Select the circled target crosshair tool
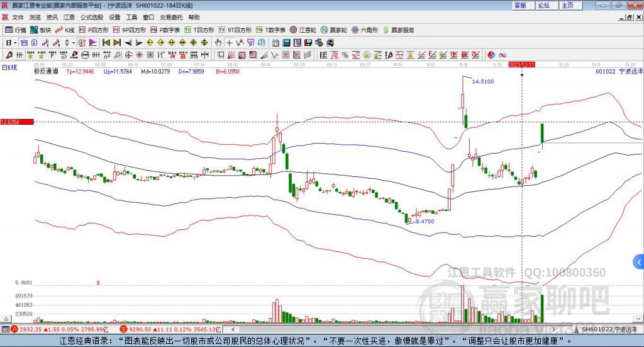This screenshot has width=644, height=347. pyautogui.click(x=128, y=55)
